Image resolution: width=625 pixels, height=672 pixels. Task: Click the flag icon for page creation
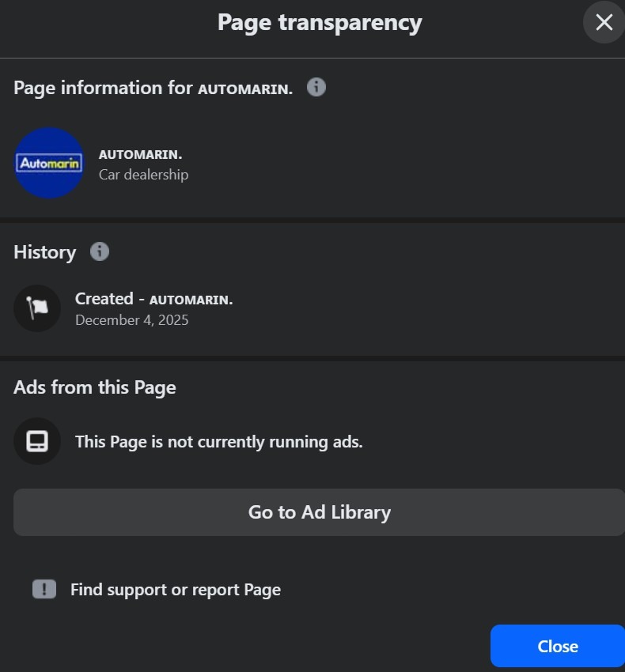point(37,308)
